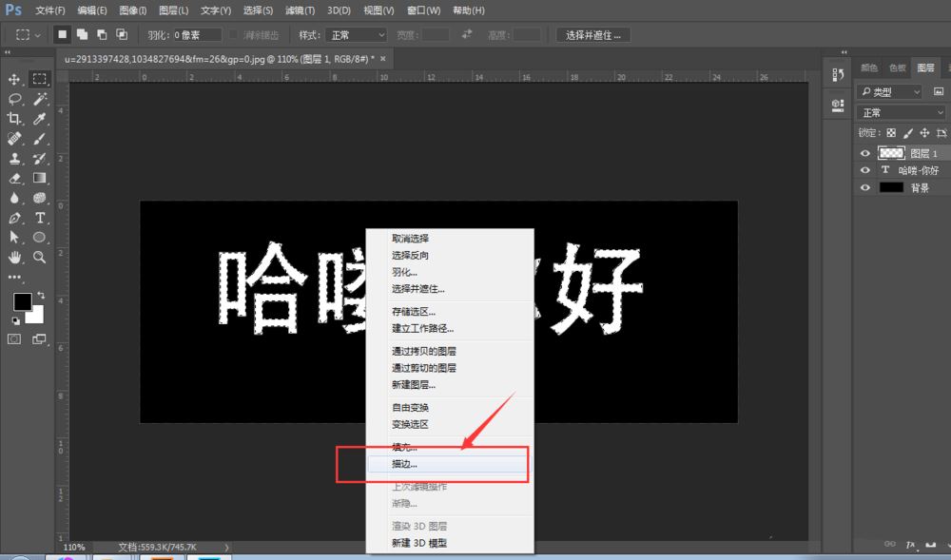Toggle lock image pixels brush icon

click(908, 133)
